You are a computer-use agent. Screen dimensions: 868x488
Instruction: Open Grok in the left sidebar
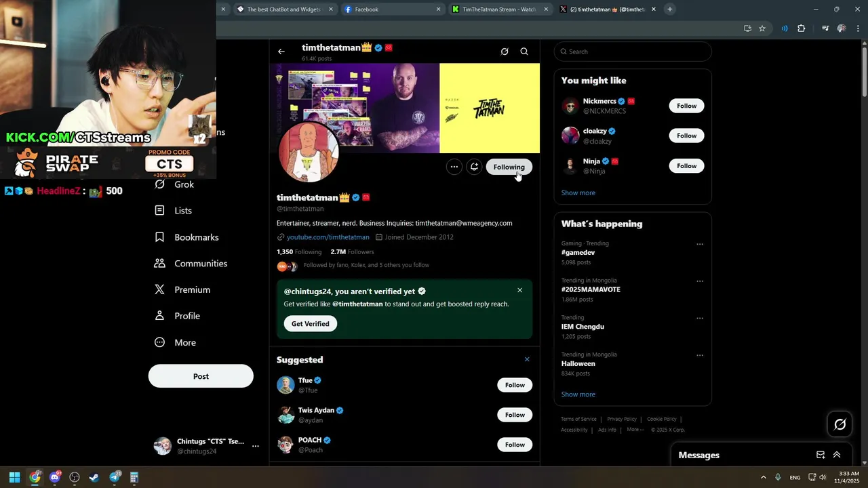174,184
